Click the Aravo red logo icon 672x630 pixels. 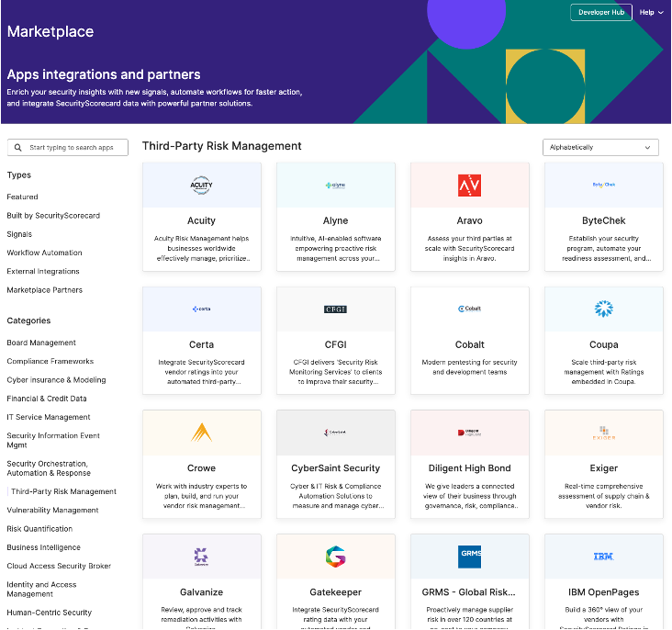469,186
